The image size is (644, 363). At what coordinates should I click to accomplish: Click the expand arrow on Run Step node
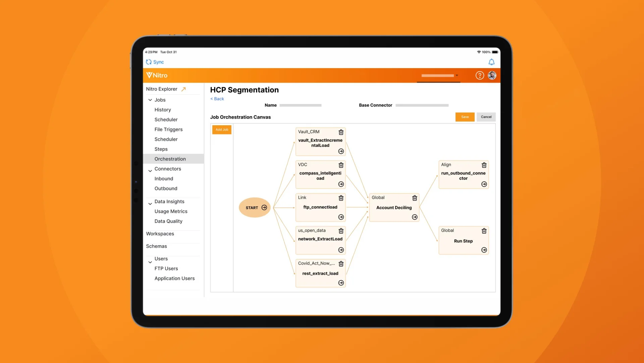(x=484, y=250)
